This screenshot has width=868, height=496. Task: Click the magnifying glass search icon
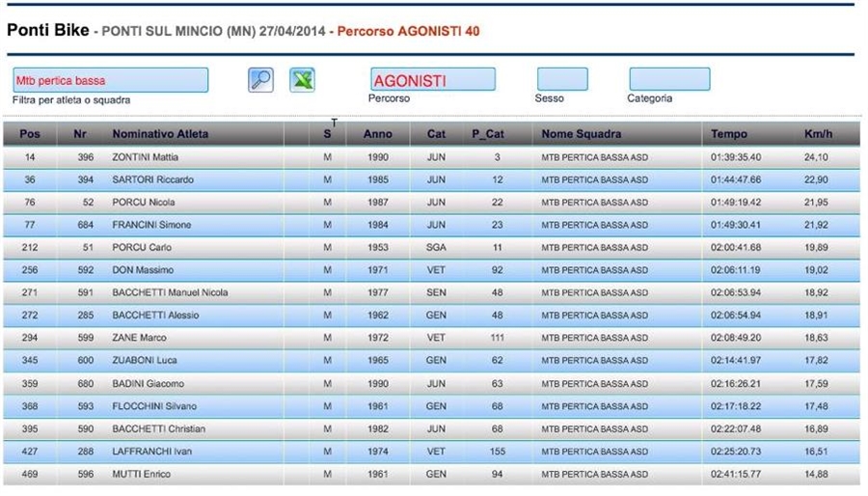tap(260, 80)
